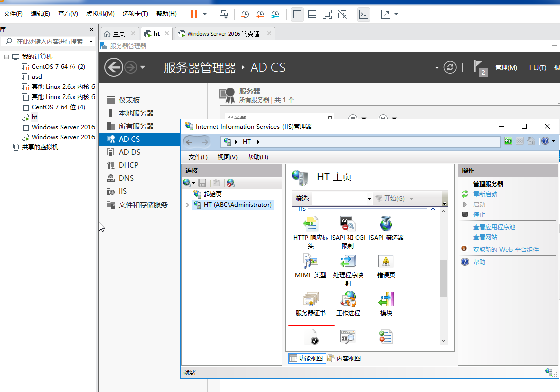Expand HT (ABC\Administrator) node

click(x=187, y=205)
